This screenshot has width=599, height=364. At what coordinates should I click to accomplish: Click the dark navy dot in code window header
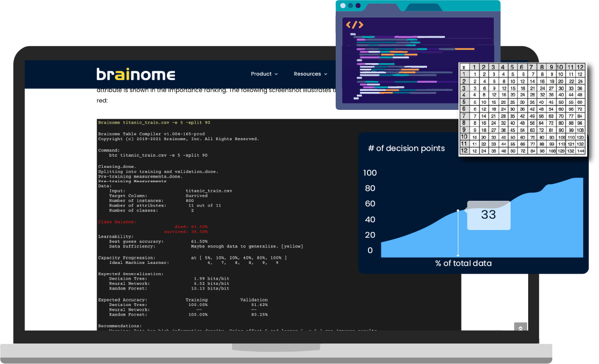(x=358, y=6)
